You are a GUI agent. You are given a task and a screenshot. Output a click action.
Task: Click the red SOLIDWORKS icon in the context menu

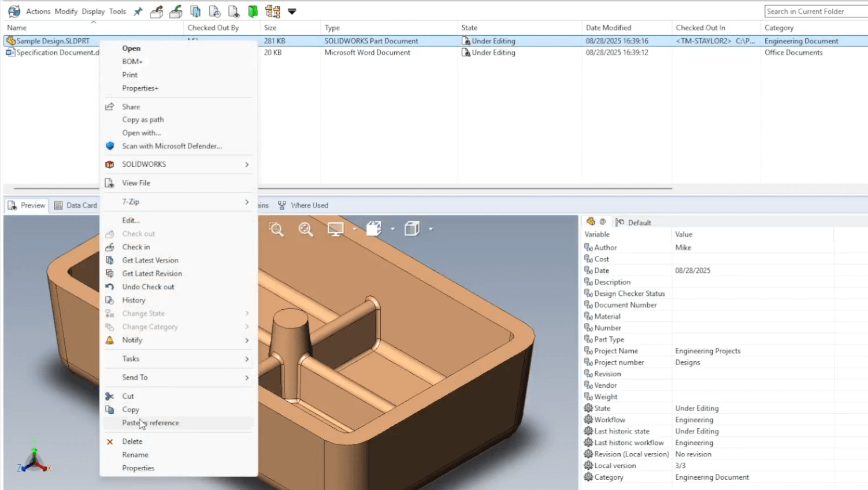coord(110,165)
